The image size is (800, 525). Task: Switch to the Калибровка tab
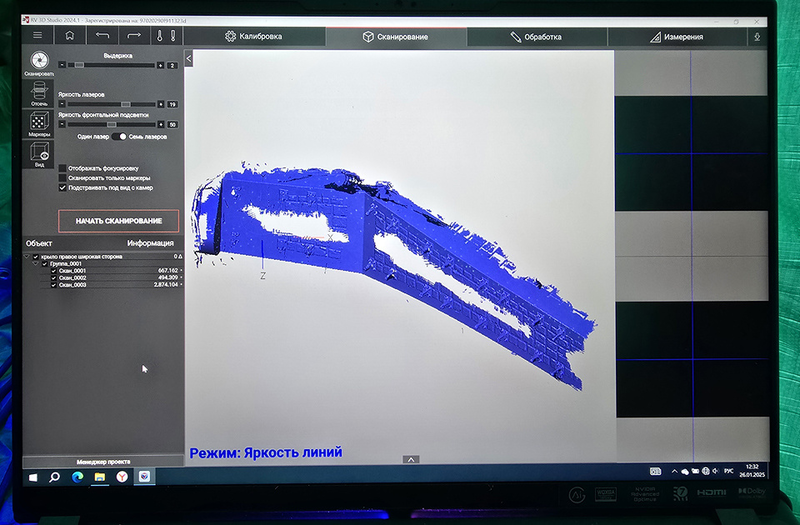point(254,37)
